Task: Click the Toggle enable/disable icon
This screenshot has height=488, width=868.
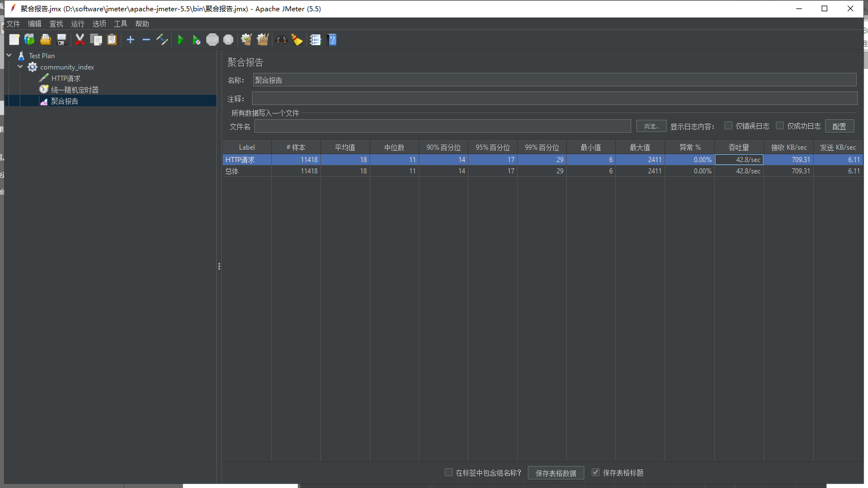Action: (162, 40)
